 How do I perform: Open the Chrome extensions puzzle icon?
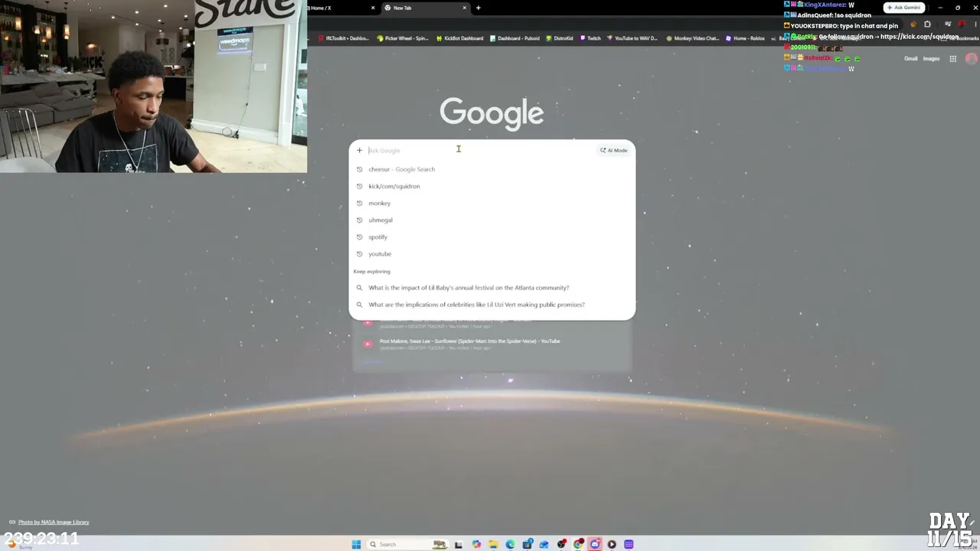tap(927, 24)
